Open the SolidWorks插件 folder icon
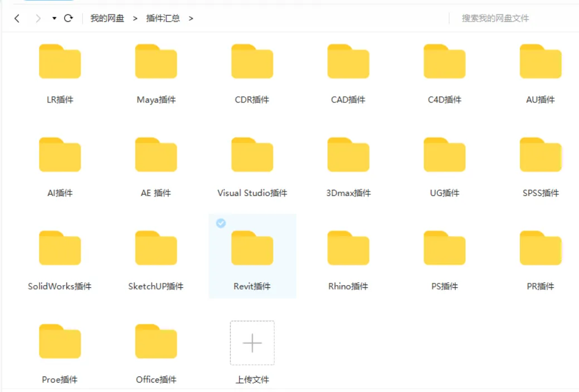This screenshot has height=392, width=579. click(x=60, y=248)
